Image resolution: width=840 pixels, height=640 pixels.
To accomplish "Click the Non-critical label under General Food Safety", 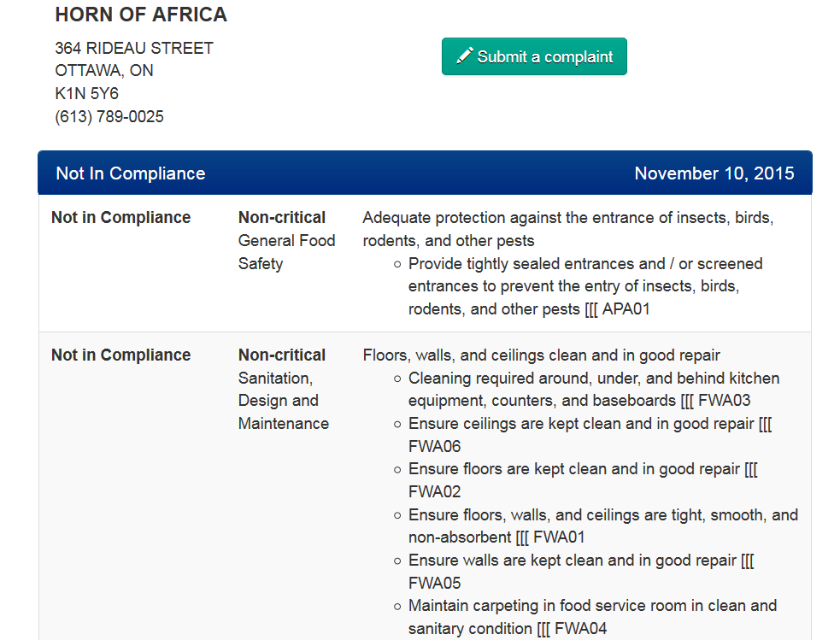I will pyautogui.click(x=281, y=217).
